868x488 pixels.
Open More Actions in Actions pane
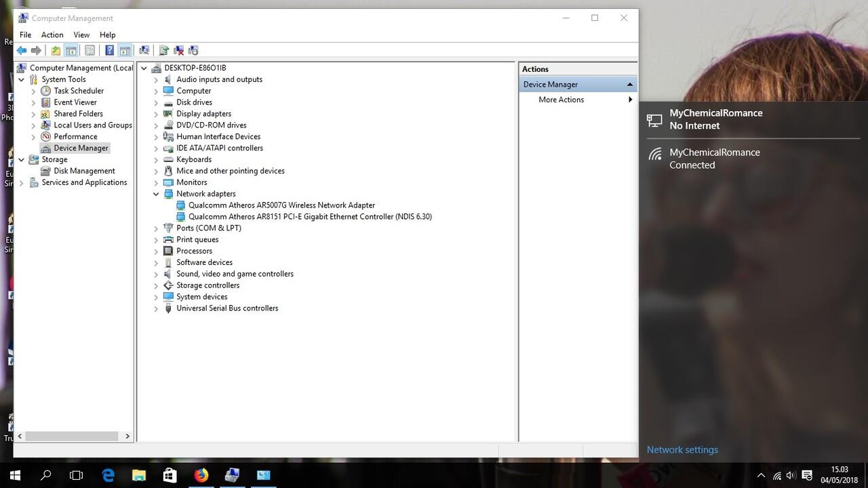561,100
